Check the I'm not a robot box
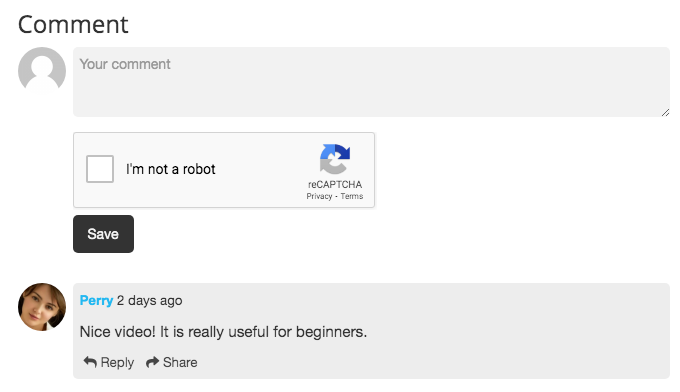This screenshot has height=392, width=680. pyautogui.click(x=100, y=169)
